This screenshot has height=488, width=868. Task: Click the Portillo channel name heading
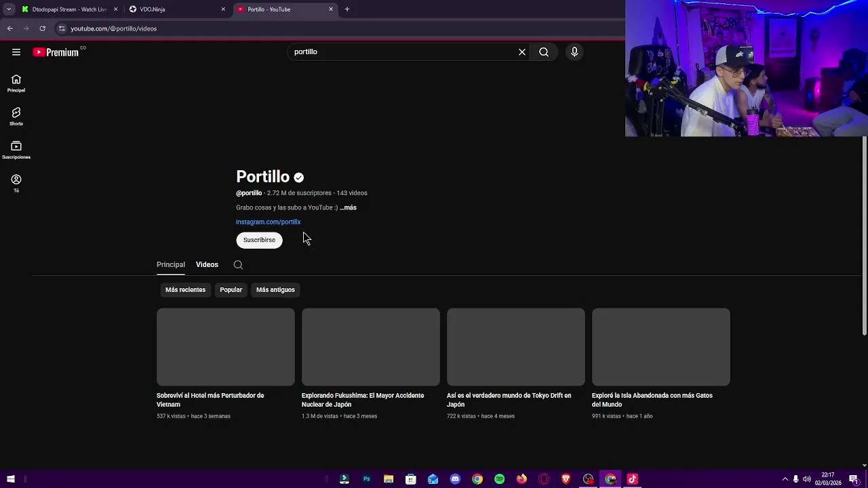(262, 177)
